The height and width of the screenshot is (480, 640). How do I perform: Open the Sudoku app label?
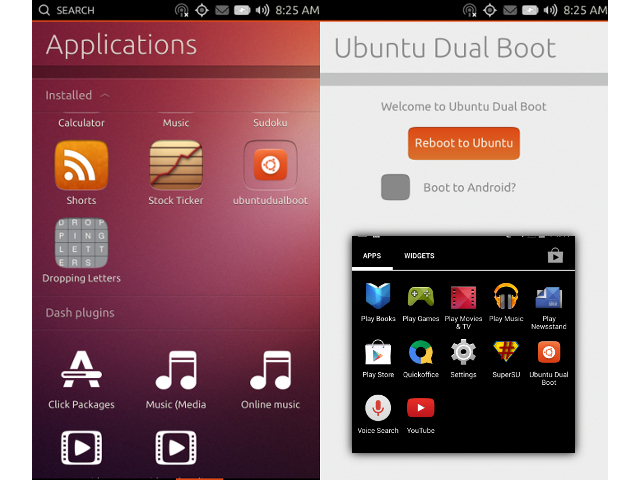pos(270,123)
